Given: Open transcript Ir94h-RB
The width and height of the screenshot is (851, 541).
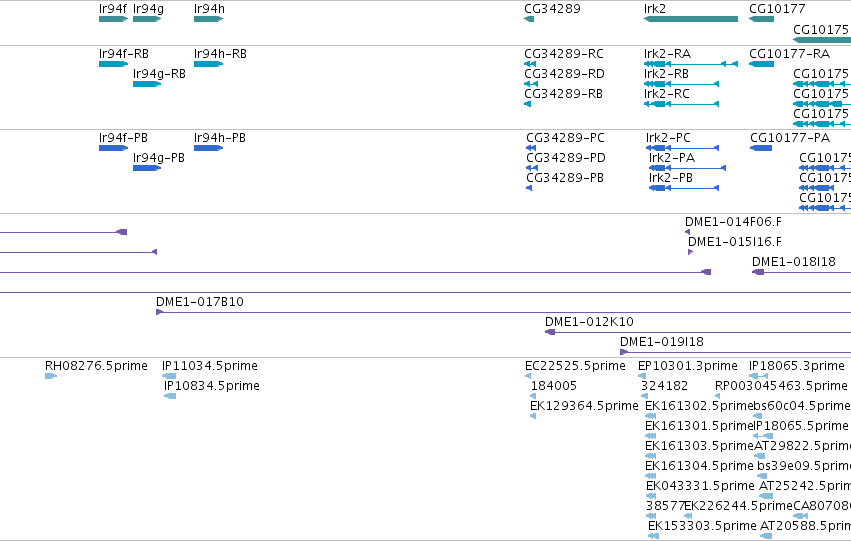Looking at the screenshot, I should (x=208, y=64).
